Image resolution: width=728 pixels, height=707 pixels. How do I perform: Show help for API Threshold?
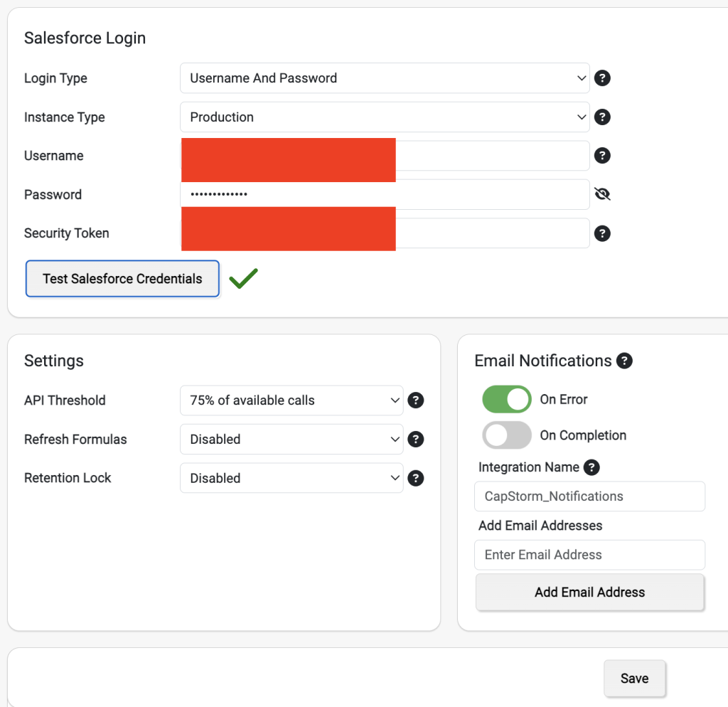pos(415,400)
